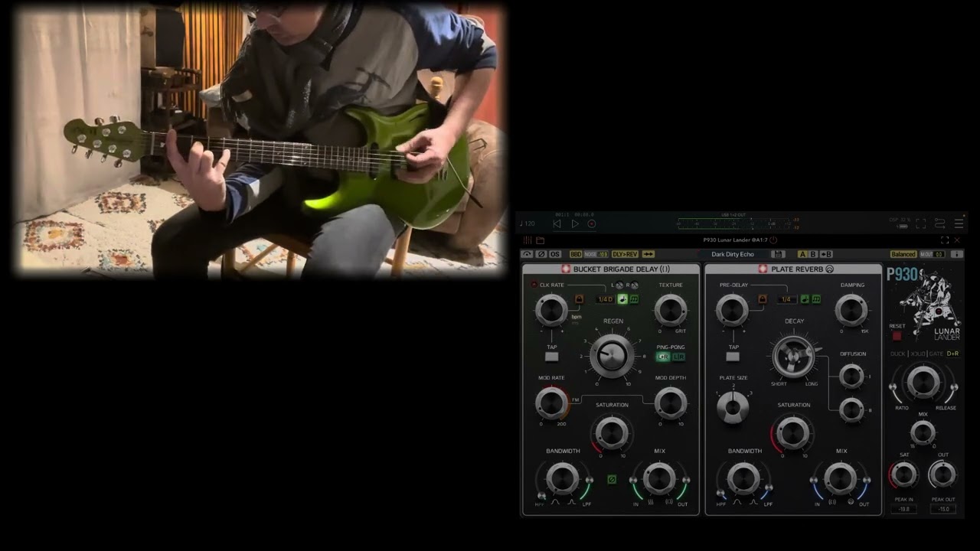Click the reverb TAP button

pyautogui.click(x=733, y=357)
